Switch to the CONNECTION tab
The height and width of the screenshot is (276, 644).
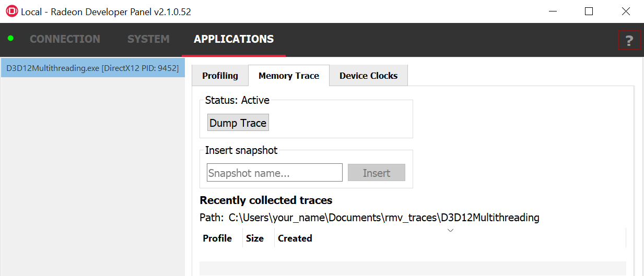tap(65, 39)
